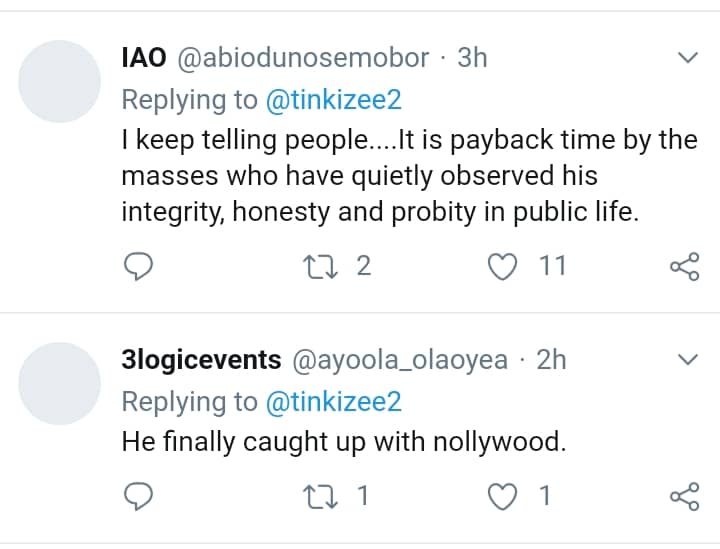Retweet IAO's payback time tweet
720x549 pixels.
pyautogui.click(x=321, y=266)
